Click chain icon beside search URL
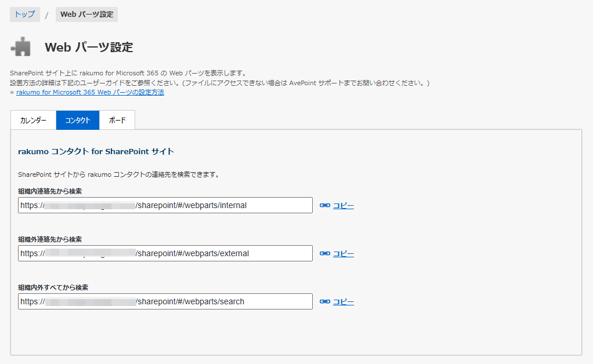593x364 pixels. 325,301
